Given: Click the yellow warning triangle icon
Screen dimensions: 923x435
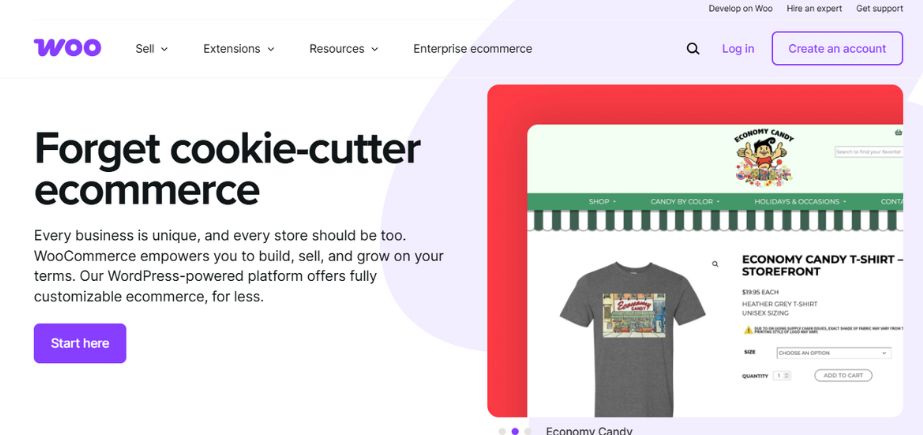Looking at the screenshot, I should 748,330.
